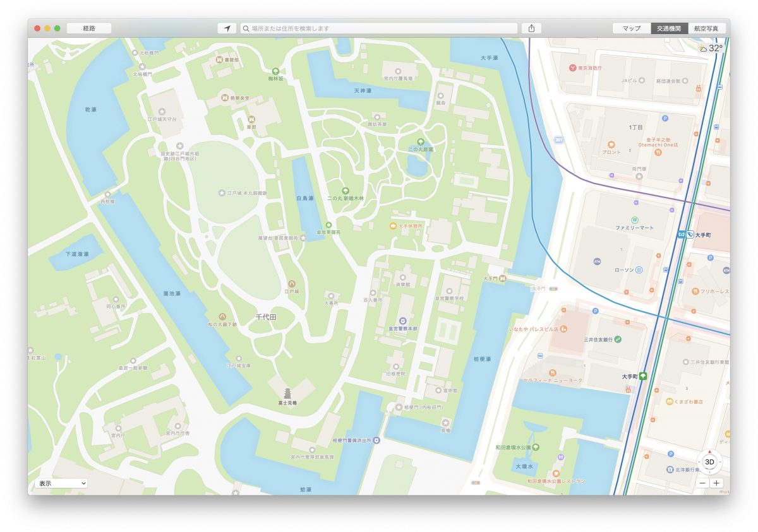Select the くまざわ書店 bookstore pin
Viewport: 758px width, 532px height.
click(x=670, y=401)
